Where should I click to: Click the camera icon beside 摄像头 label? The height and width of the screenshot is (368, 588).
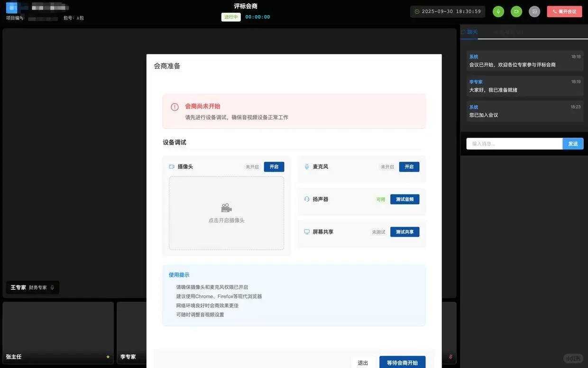pos(172,166)
